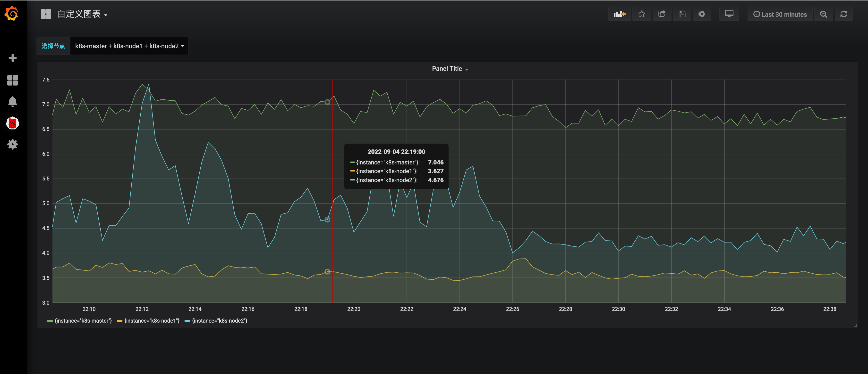Image resolution: width=868 pixels, height=374 pixels.
Task: Open the Alerting bell icon
Action: [x=12, y=101]
